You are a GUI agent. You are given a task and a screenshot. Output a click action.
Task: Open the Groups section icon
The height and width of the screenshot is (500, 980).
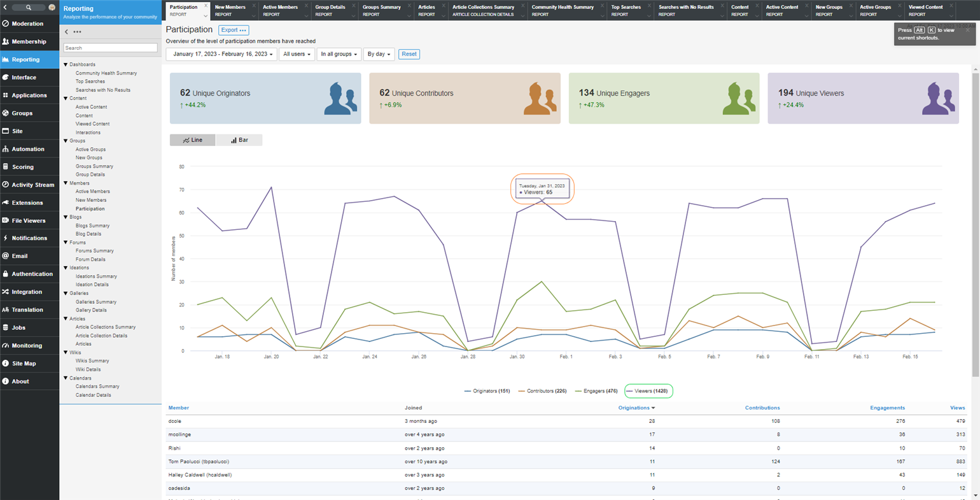tap(6, 113)
